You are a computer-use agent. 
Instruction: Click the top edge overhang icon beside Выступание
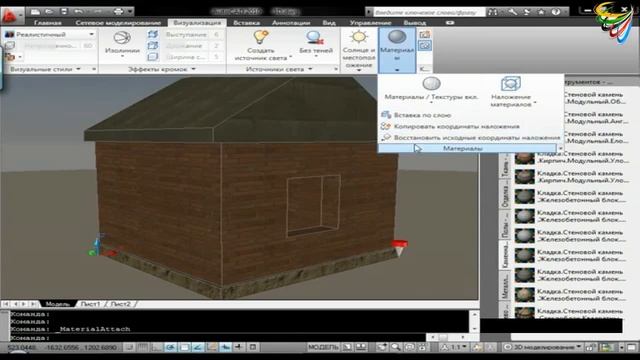(153, 35)
